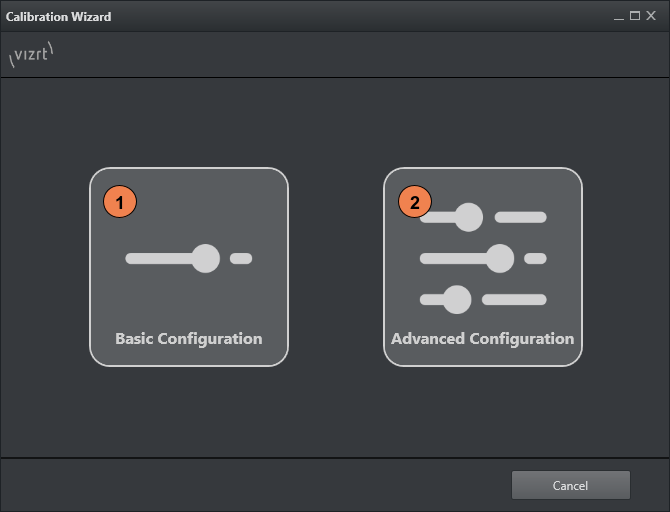This screenshot has width=670, height=512.
Task: Click Basic slider track left of its knob
Action: 157,258
